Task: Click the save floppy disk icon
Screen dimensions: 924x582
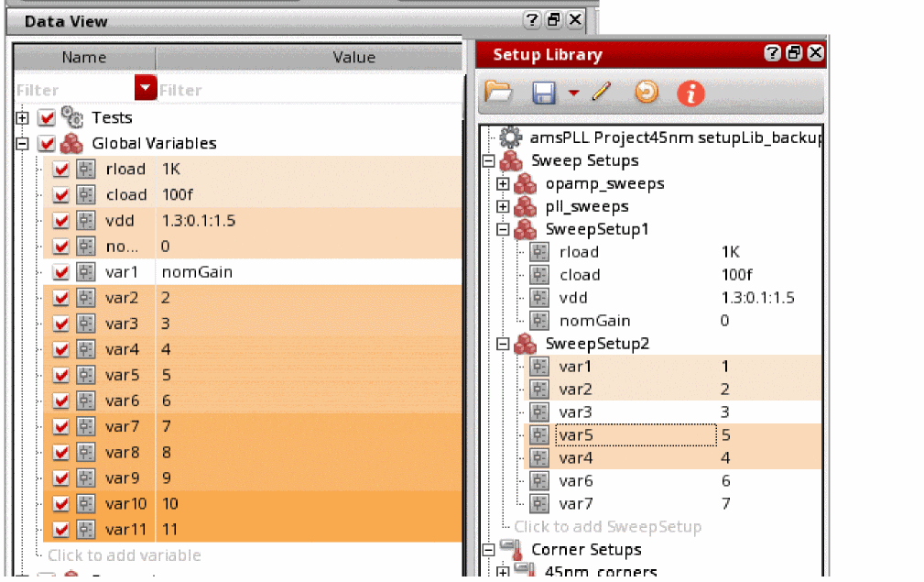Action: coord(544,92)
